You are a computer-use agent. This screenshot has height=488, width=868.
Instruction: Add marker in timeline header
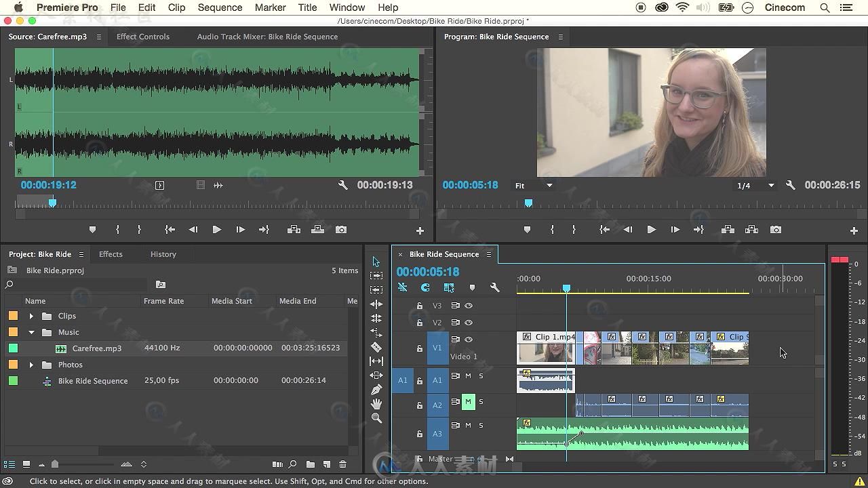[x=472, y=287]
